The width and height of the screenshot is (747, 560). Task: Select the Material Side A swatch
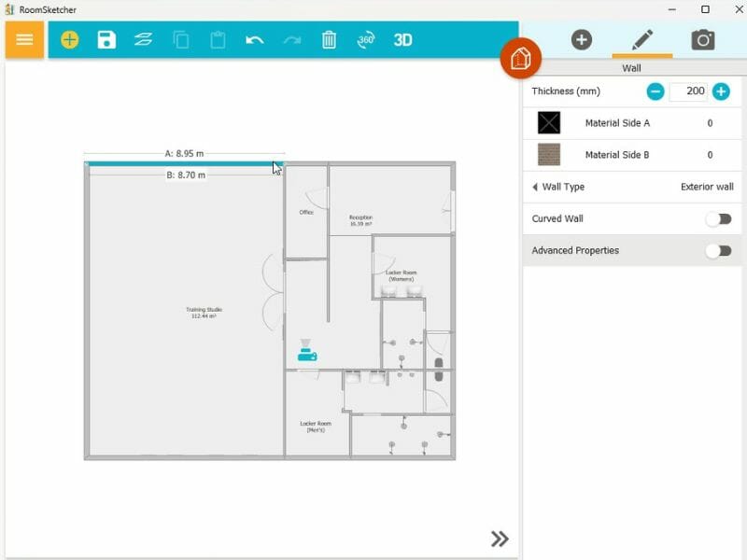click(546, 122)
